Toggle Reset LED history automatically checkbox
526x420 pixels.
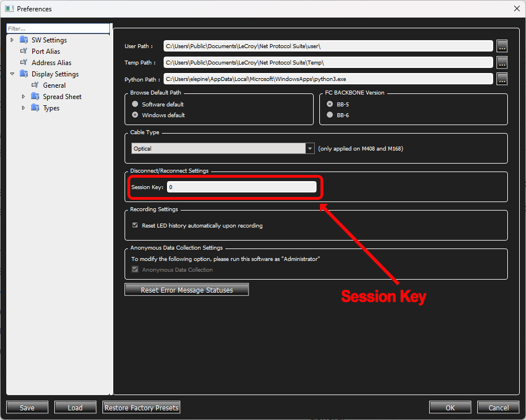(x=135, y=225)
